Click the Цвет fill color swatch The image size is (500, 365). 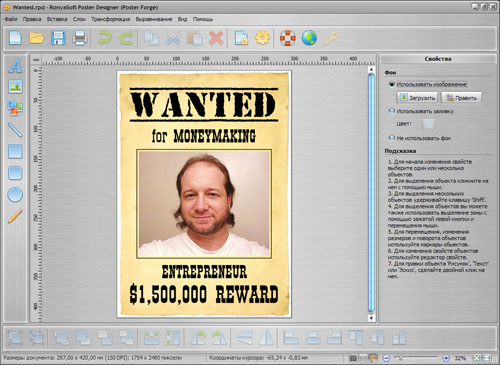[429, 124]
